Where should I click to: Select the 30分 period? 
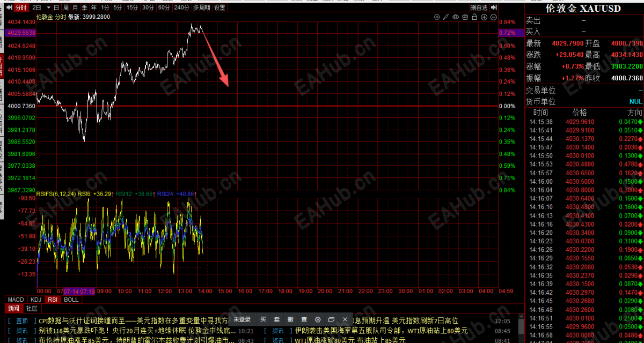point(148,8)
